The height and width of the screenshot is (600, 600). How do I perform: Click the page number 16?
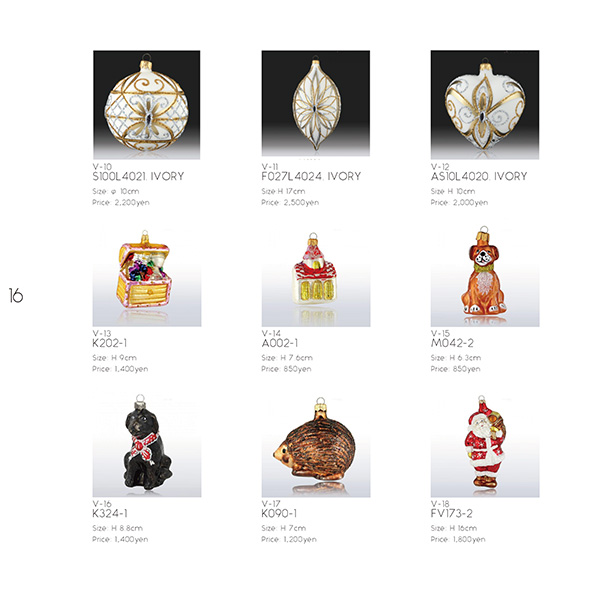tap(16, 296)
